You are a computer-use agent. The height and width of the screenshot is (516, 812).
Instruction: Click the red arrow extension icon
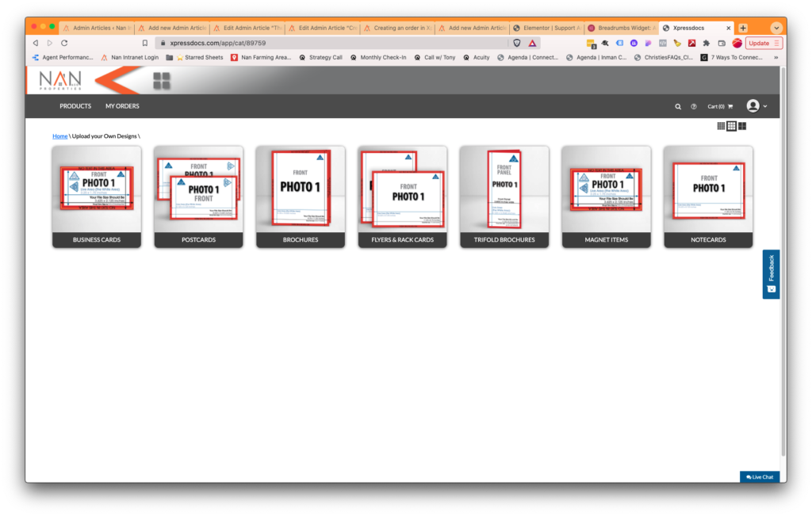pos(691,43)
